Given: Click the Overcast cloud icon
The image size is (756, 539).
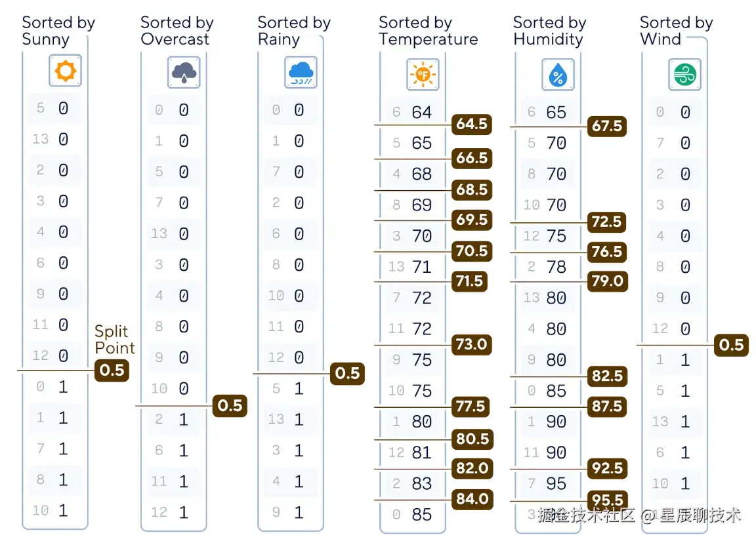Looking at the screenshot, I should pos(184,72).
